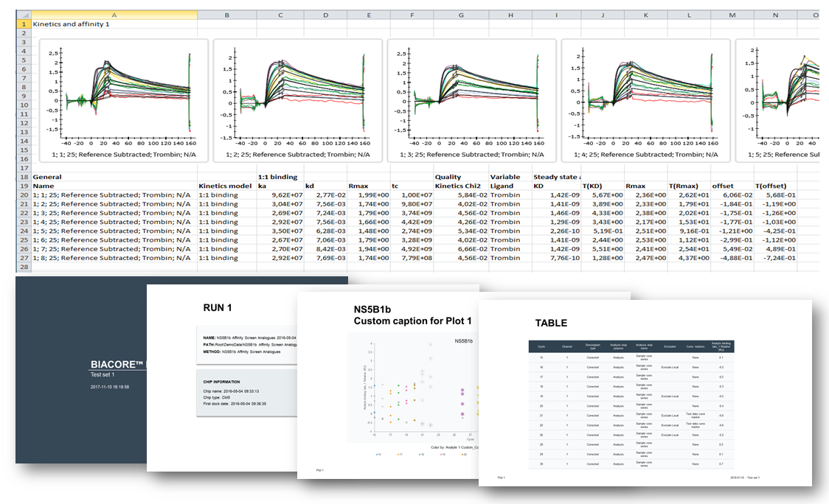Click the "Kinetics model" header cell

point(224,186)
